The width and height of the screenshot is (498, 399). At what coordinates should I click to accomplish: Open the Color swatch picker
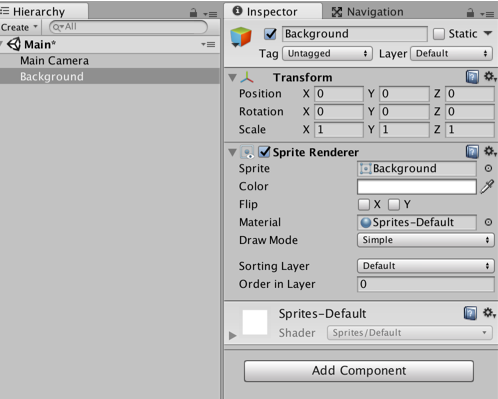[417, 187]
